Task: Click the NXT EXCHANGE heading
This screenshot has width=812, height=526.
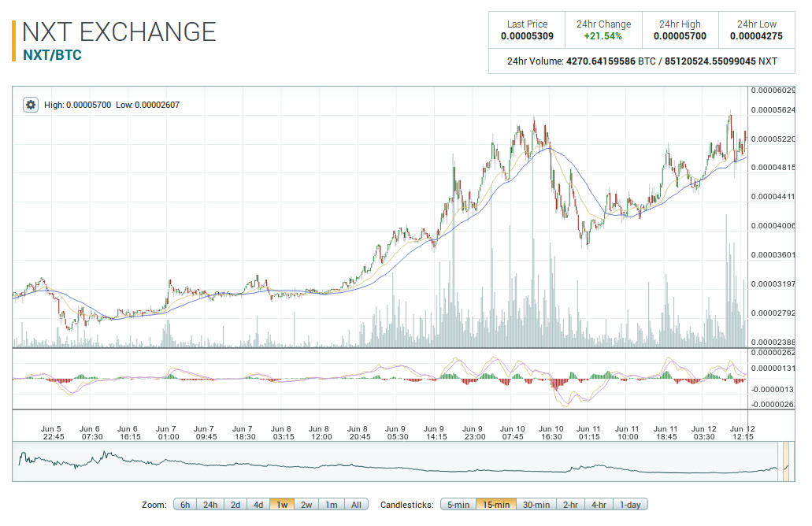Action: click(119, 32)
